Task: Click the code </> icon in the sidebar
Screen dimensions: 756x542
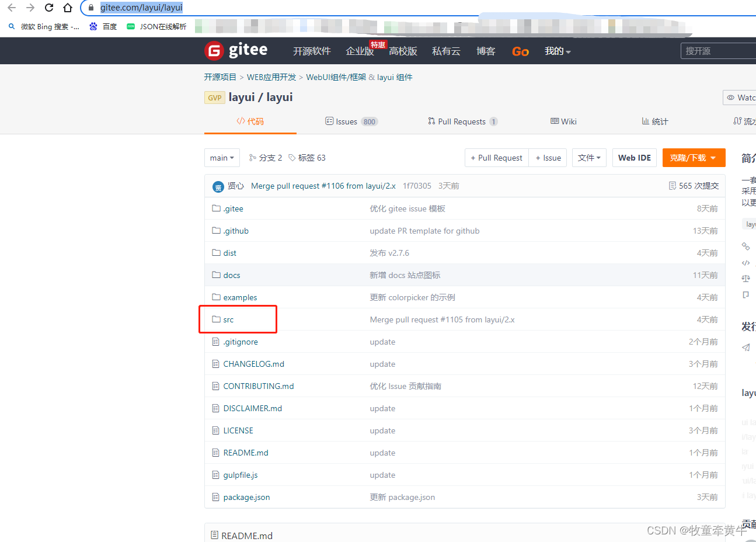Action: (x=747, y=262)
